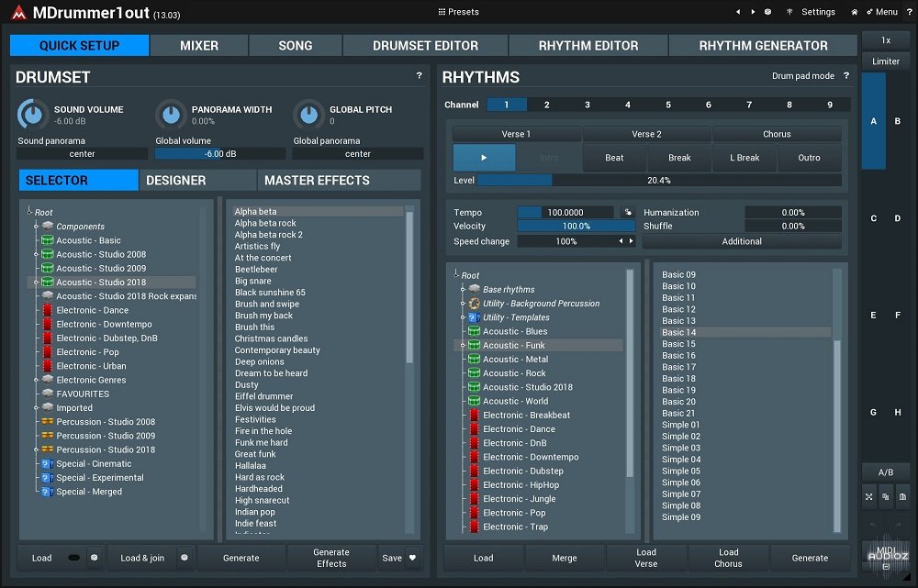Click the Electronic - Breakbeat red icon in rhythms
The width and height of the screenshot is (918, 588).
point(475,415)
